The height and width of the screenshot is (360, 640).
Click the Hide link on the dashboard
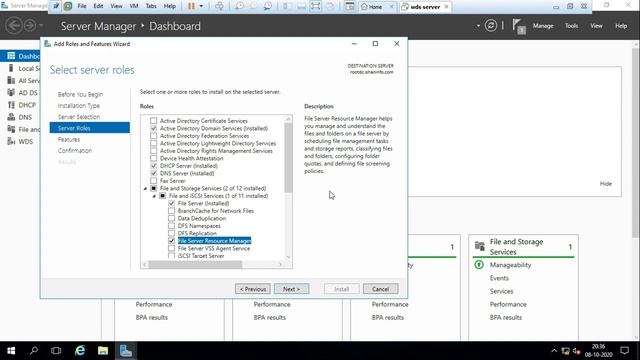click(x=606, y=184)
